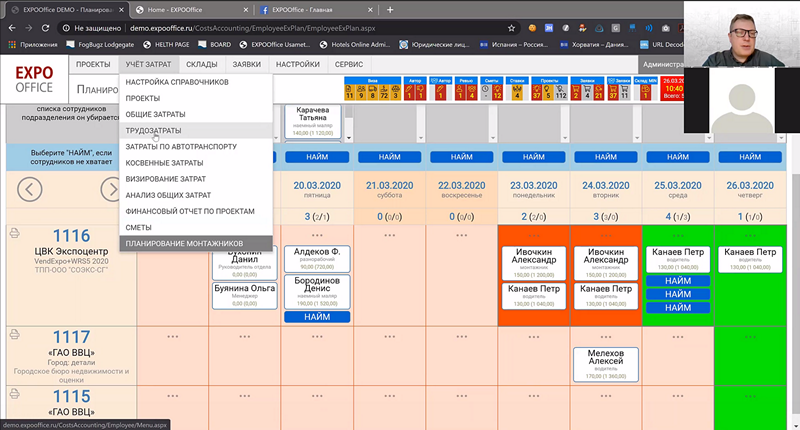The image size is (800, 430).
Task: Click the EXPO OFFICE logo
Action: pyautogui.click(x=34, y=79)
